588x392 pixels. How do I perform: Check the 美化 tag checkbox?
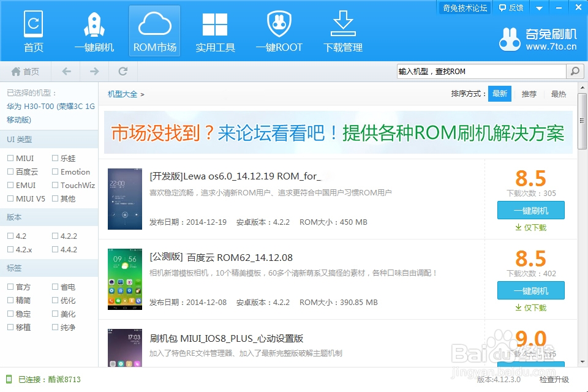click(55, 314)
